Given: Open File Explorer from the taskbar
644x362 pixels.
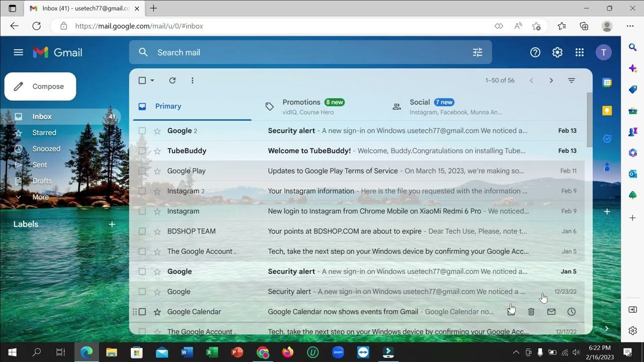Looking at the screenshot, I should [111, 352].
